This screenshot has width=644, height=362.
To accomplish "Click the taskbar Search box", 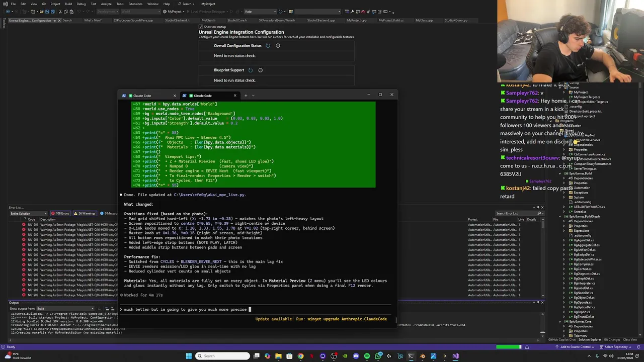I will 223,356.
